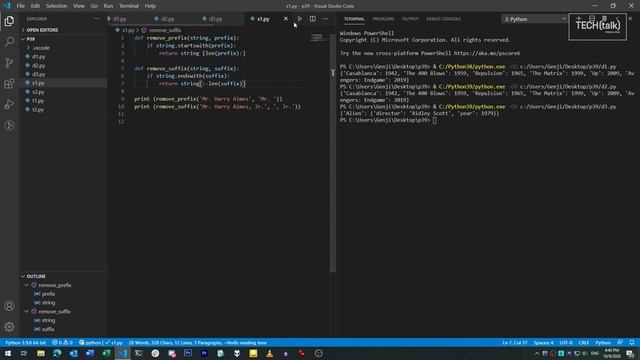Open the Accounts icon in activity bar
This screenshot has height=360, width=640.
click(9, 306)
